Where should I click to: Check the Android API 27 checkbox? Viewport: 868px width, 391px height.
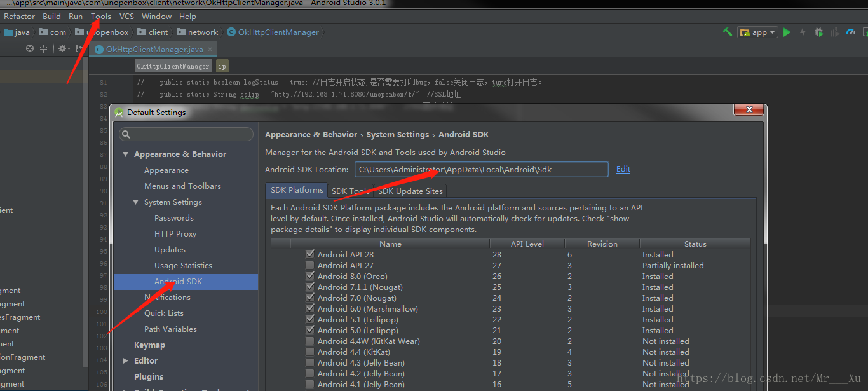[x=309, y=265]
